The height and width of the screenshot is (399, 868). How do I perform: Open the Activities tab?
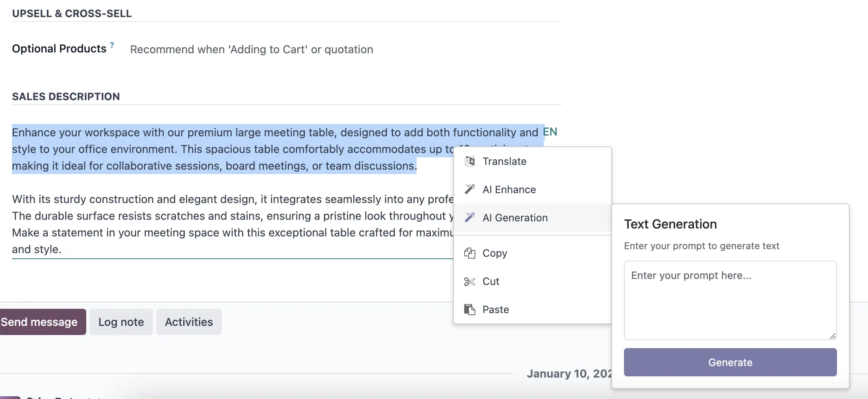tap(189, 322)
